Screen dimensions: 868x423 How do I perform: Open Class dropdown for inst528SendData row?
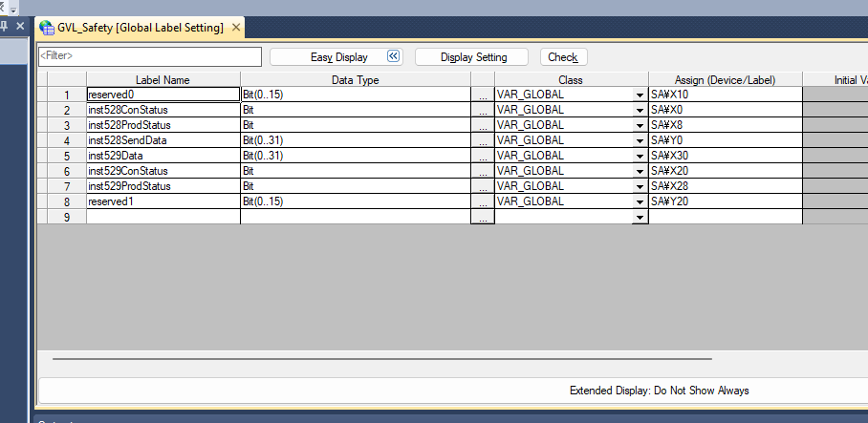[640, 140]
